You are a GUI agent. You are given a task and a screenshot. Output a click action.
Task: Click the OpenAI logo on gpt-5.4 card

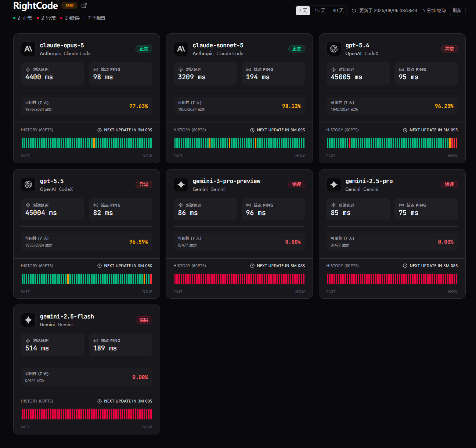(x=334, y=49)
